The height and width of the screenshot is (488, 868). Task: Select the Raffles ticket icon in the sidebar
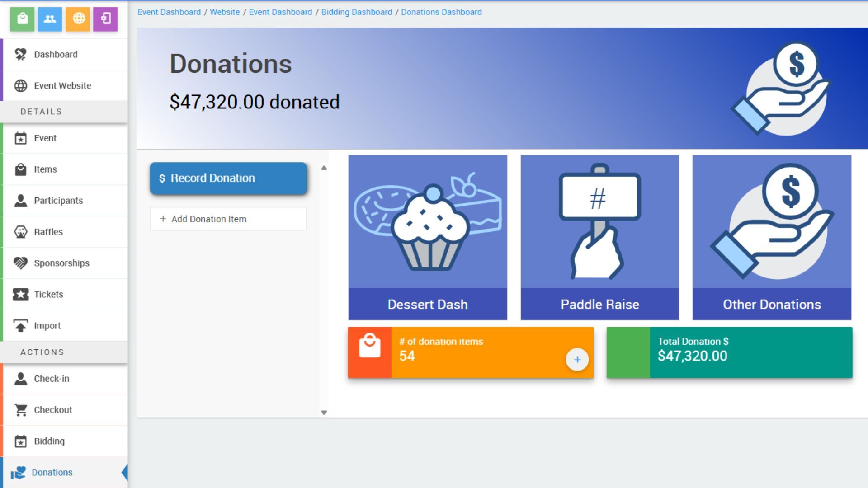click(x=20, y=231)
